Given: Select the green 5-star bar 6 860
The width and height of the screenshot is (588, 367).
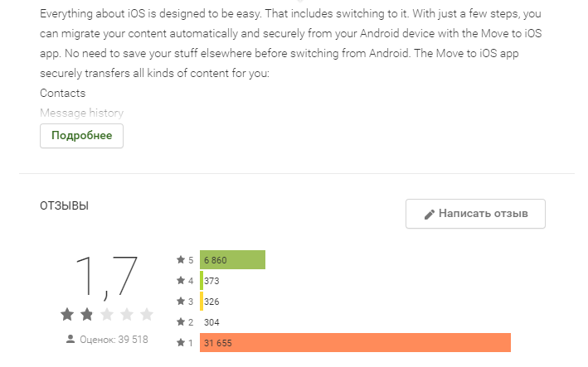Looking at the screenshot, I should pos(232,259).
